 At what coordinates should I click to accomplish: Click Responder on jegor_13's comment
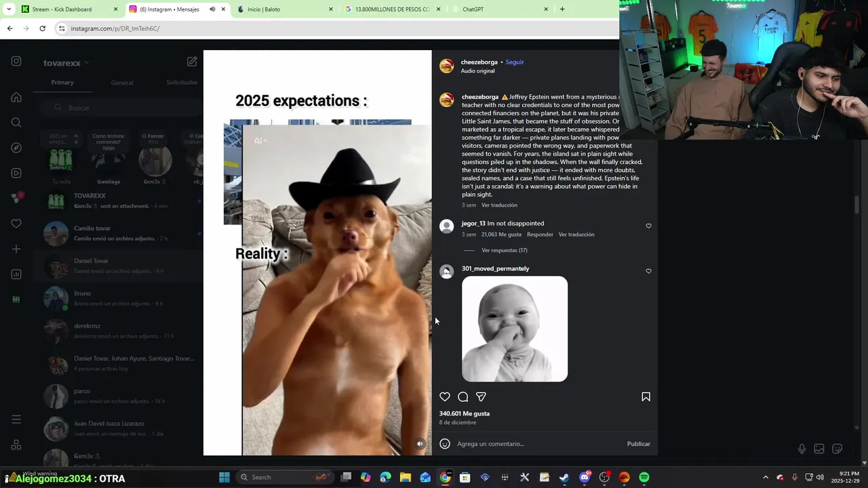click(x=540, y=235)
